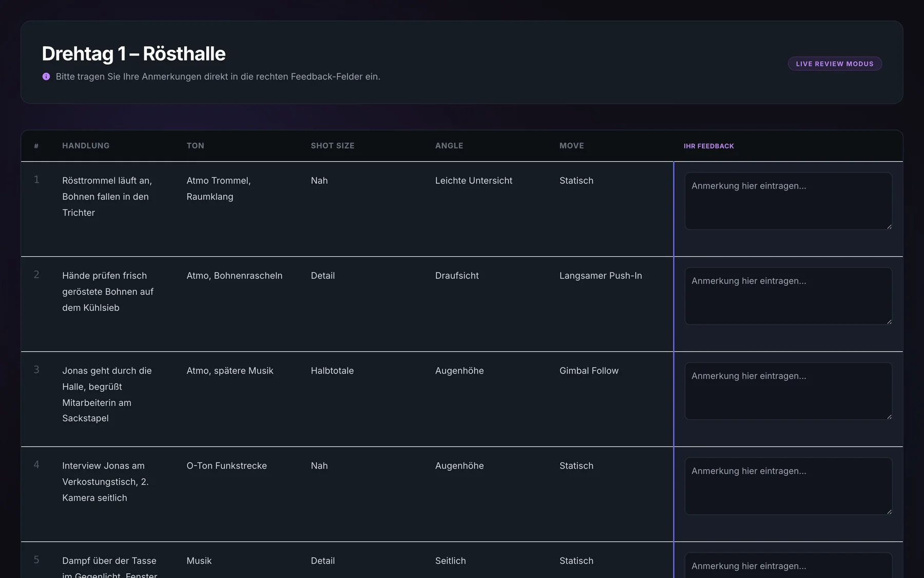Click the Musik sound cell in row 5
This screenshot has height=578, width=924.
pos(199,561)
